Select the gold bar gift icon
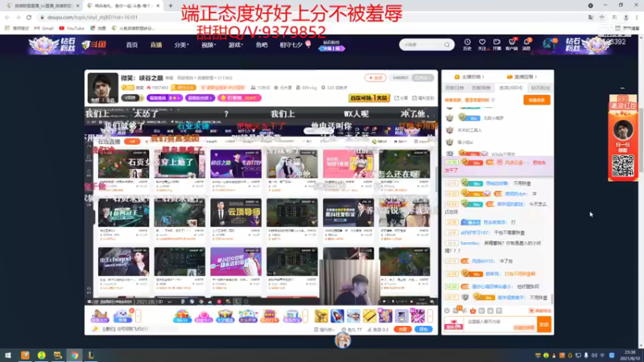 click(x=369, y=316)
